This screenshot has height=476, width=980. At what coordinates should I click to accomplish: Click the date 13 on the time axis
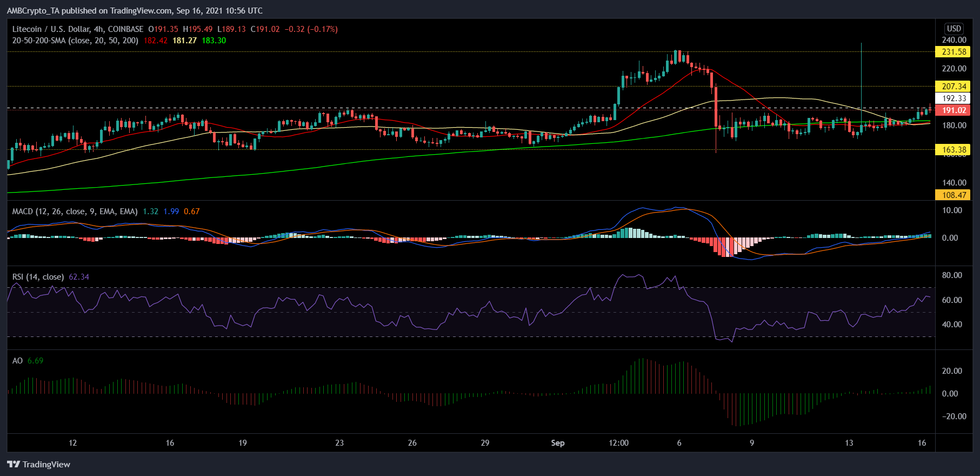click(x=849, y=443)
